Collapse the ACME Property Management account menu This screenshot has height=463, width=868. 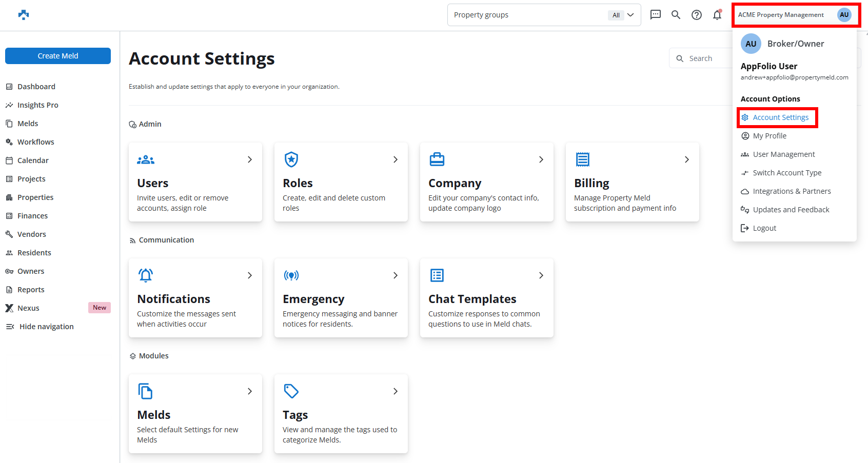pyautogui.click(x=795, y=15)
